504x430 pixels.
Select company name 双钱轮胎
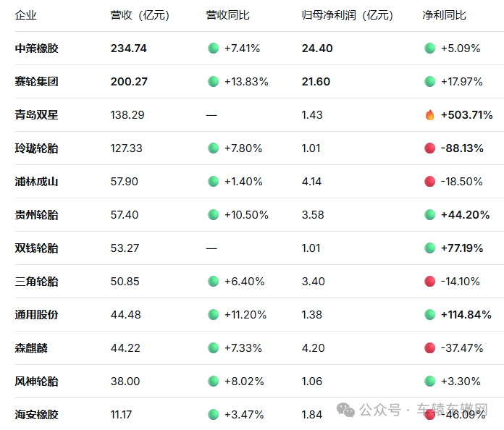(x=36, y=248)
